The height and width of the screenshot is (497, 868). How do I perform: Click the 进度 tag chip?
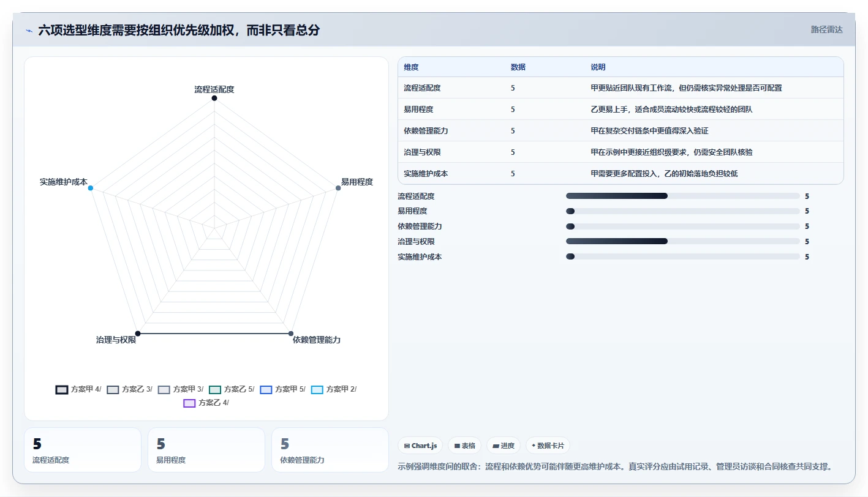click(x=504, y=446)
